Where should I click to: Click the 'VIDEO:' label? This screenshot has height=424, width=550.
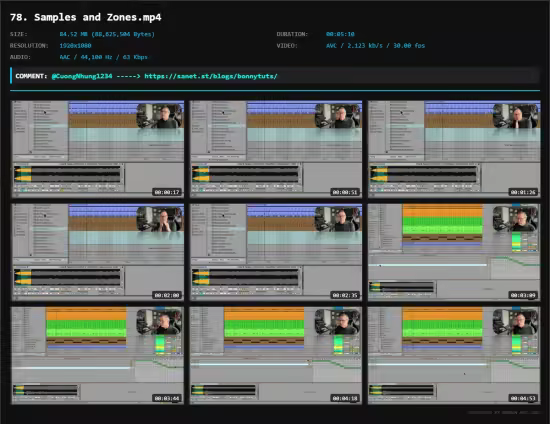287,46
